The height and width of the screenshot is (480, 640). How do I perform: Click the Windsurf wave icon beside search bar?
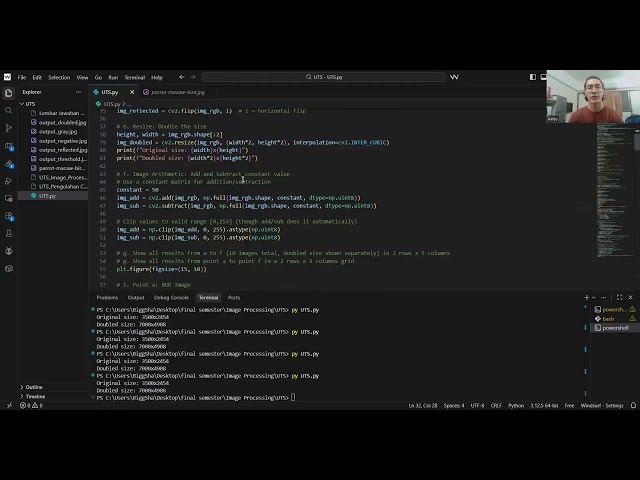click(x=454, y=77)
